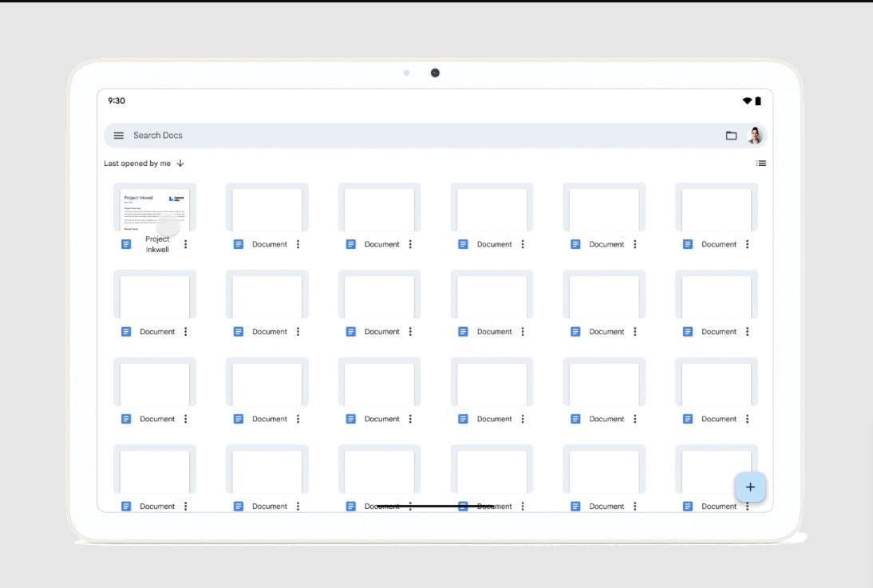
Task: Open the three-dot menu for Project Inkwell
Action: pyautogui.click(x=186, y=244)
